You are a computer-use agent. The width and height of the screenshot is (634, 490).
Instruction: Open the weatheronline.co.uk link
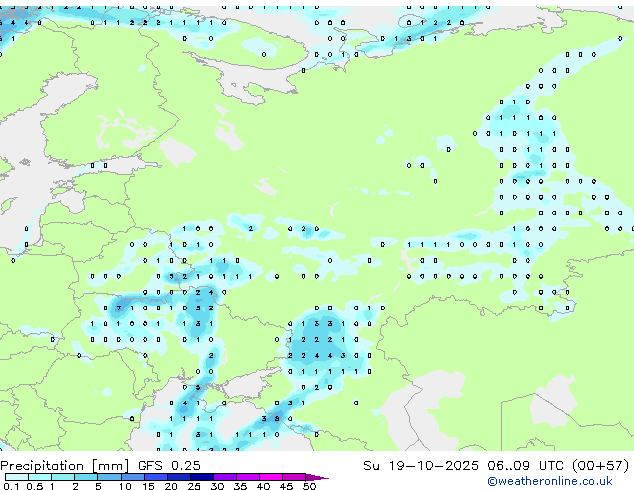pos(550,481)
